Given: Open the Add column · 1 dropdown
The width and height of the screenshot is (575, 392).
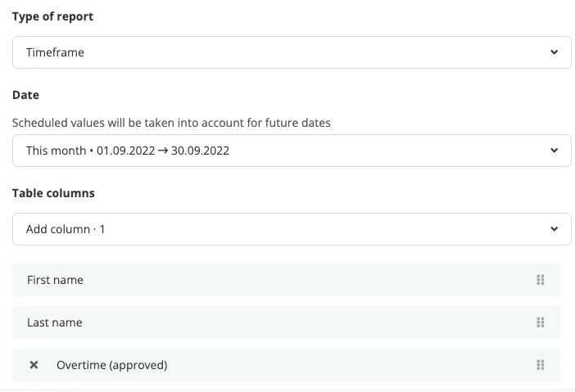Looking at the screenshot, I should [292, 229].
